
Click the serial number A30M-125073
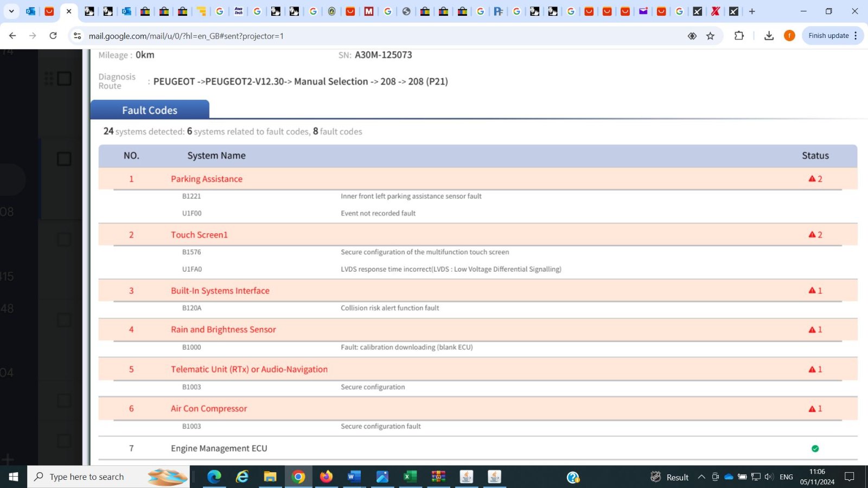point(384,55)
